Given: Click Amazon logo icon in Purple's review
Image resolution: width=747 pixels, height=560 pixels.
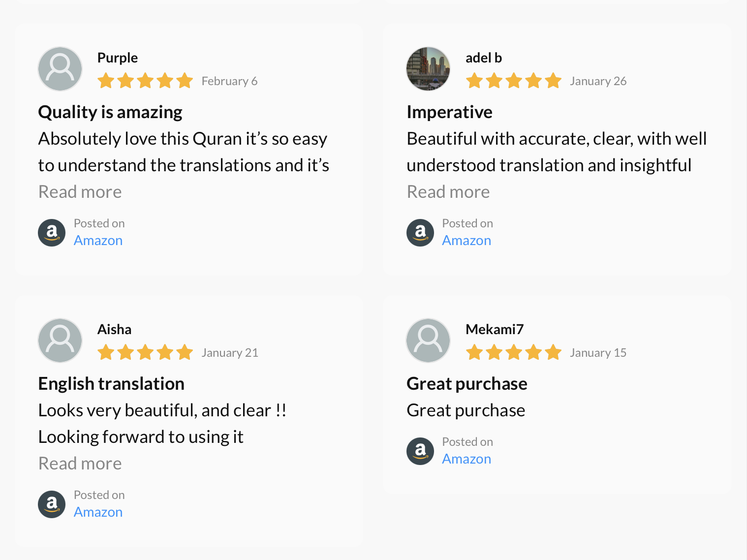Looking at the screenshot, I should (52, 232).
